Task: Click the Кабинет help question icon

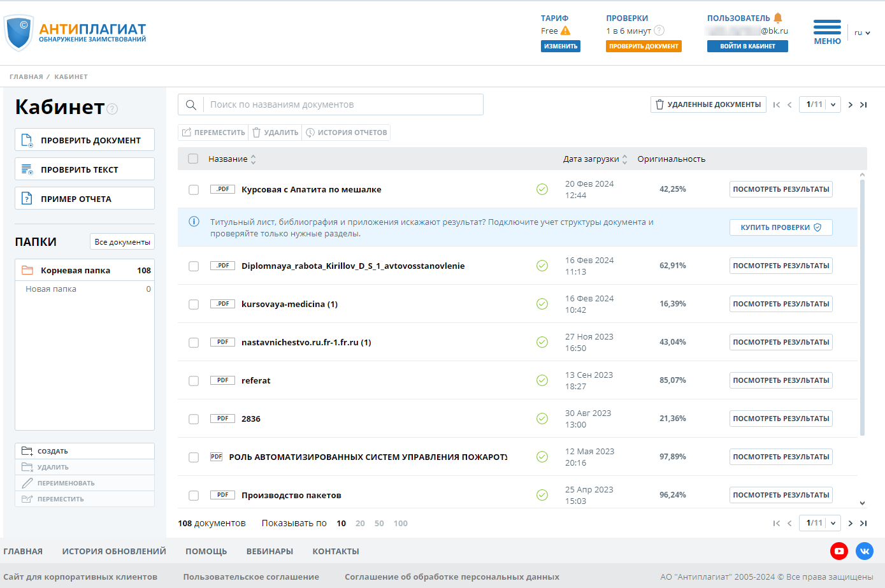Action: pos(112,109)
